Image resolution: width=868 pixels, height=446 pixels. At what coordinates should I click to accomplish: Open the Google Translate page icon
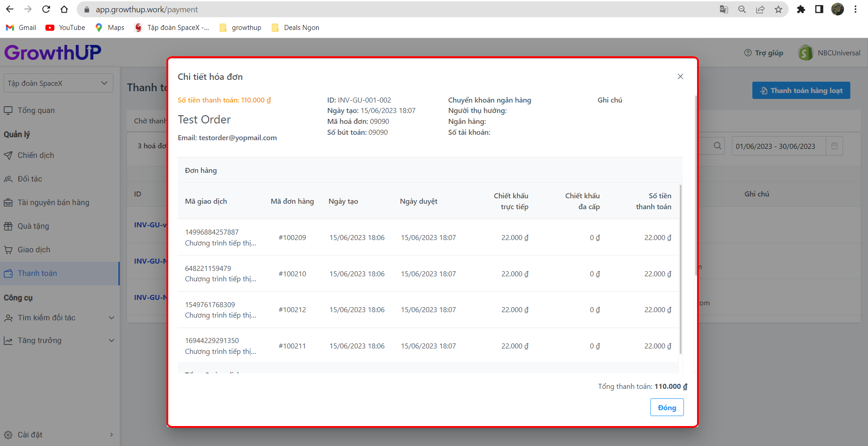click(x=724, y=10)
